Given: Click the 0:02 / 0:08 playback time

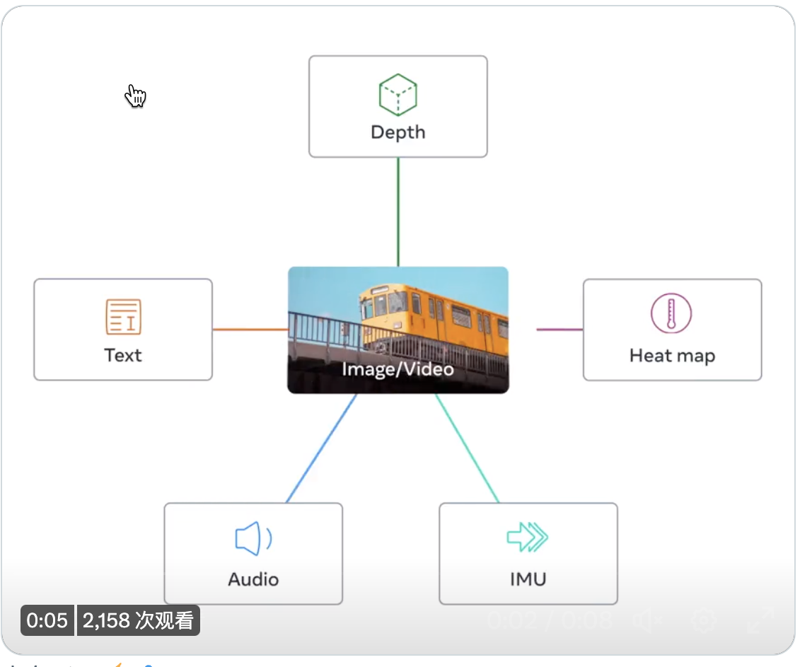Looking at the screenshot, I should pyautogui.click(x=550, y=620).
